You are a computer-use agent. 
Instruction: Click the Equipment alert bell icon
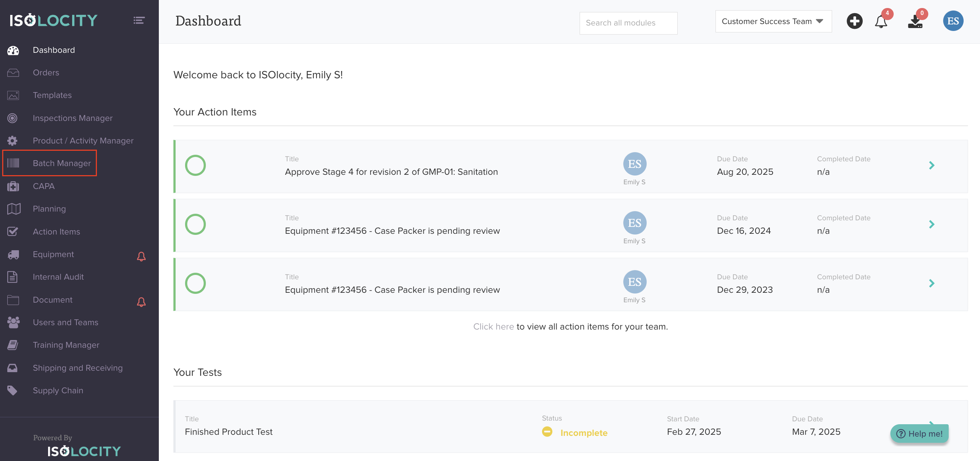[141, 256]
